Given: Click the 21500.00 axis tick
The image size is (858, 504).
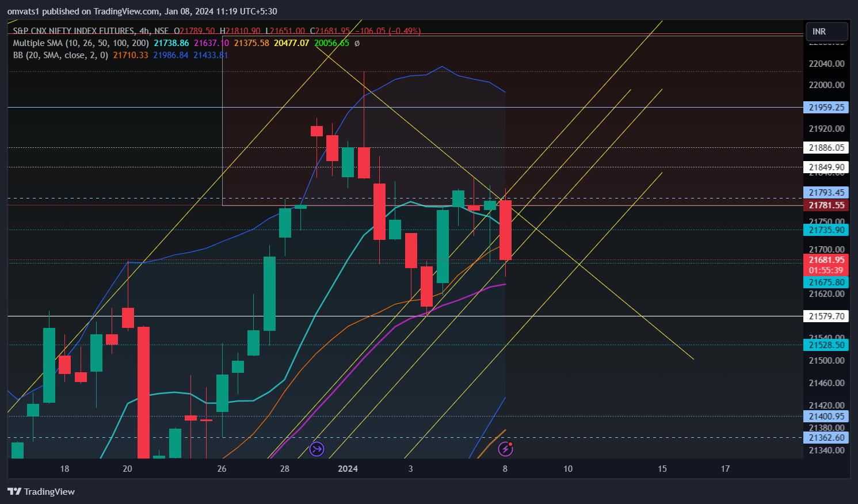Looking at the screenshot, I should tap(826, 360).
